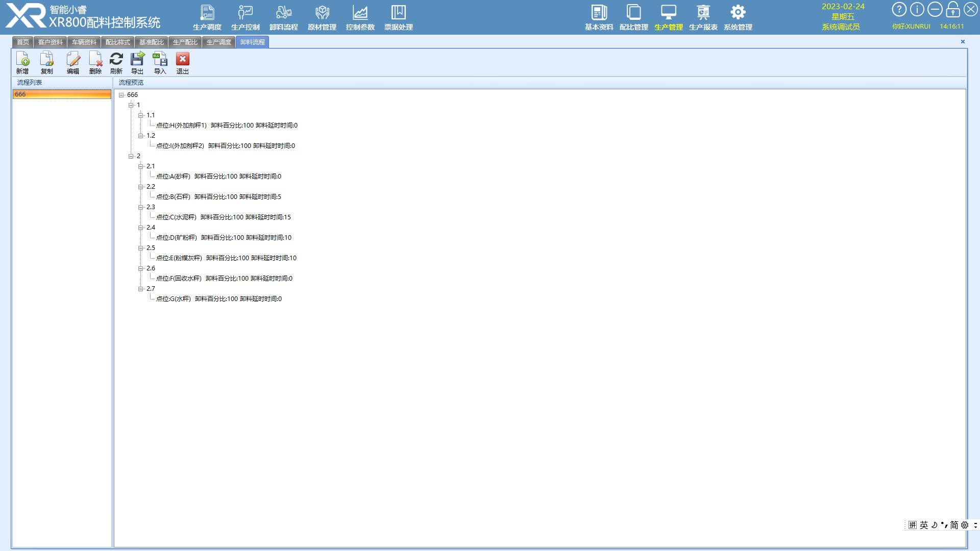Image resolution: width=980 pixels, height=551 pixels.
Task: Open 票据处理 module icon
Action: click(398, 18)
